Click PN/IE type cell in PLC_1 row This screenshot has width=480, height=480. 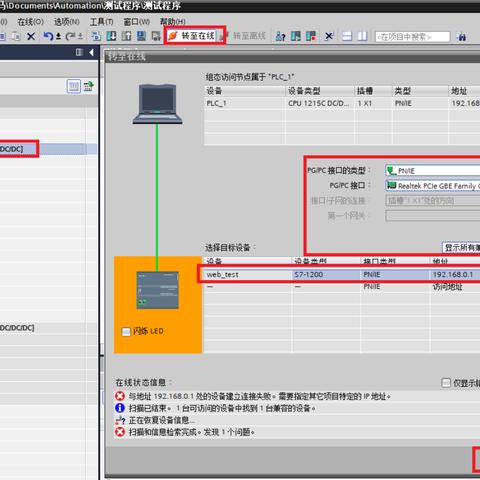pos(421,103)
